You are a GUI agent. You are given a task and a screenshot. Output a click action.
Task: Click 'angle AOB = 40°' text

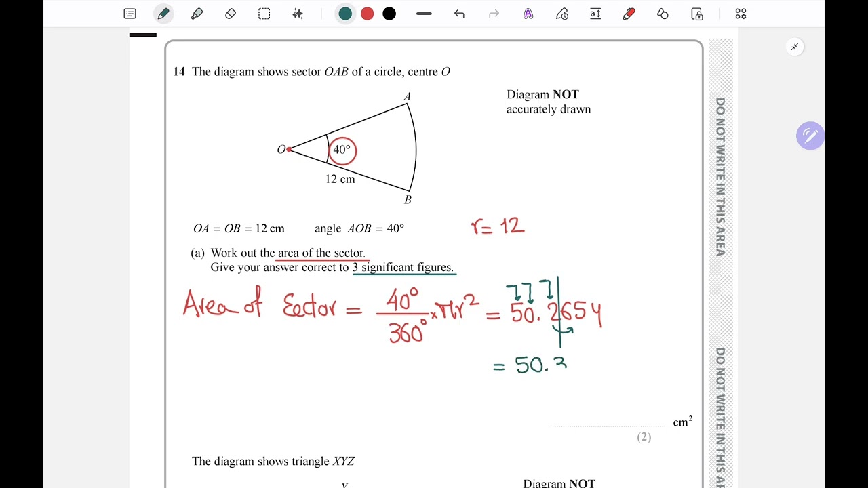point(359,228)
